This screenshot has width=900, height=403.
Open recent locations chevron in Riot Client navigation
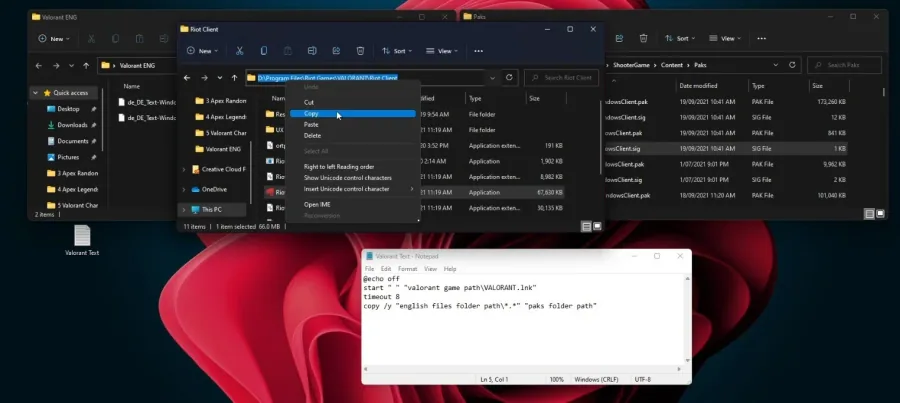click(220, 78)
